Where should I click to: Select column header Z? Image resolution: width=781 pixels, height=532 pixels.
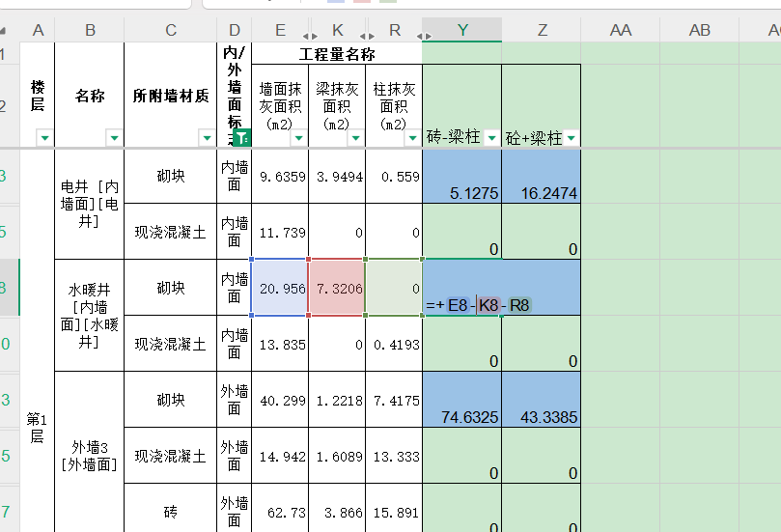pos(542,30)
